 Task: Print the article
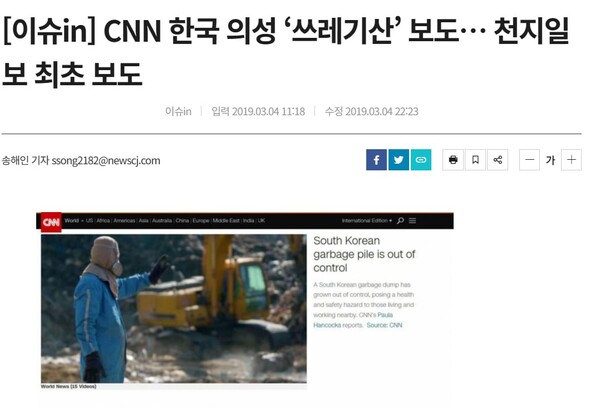453,160
